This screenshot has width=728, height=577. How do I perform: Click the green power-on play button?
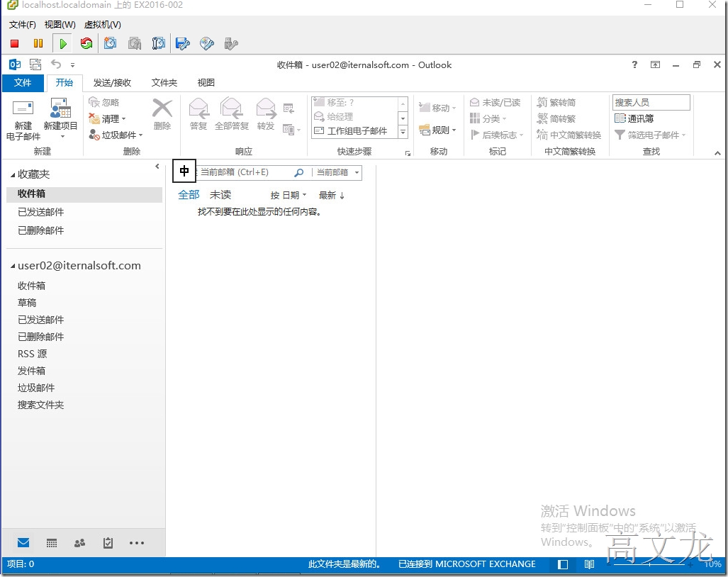[x=62, y=44]
